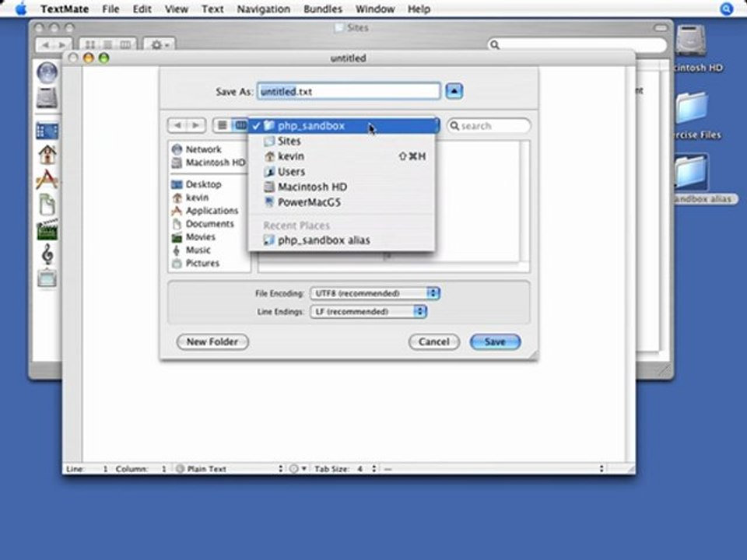Open the Bundles menu
This screenshot has height=560, width=747.
coord(322,9)
